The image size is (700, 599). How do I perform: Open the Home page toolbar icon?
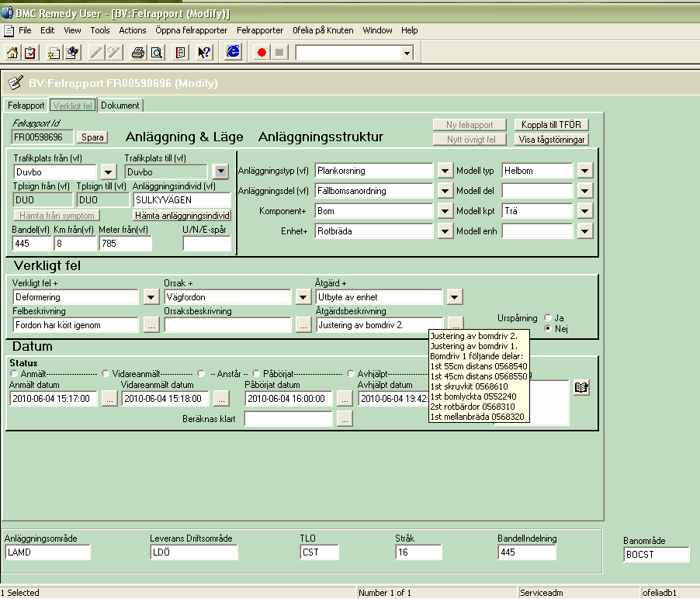[13, 53]
